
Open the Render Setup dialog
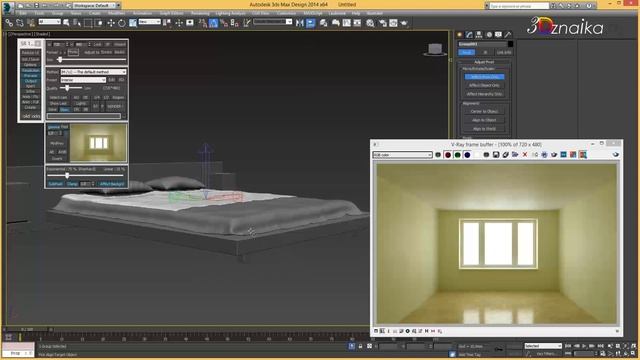coord(382,23)
